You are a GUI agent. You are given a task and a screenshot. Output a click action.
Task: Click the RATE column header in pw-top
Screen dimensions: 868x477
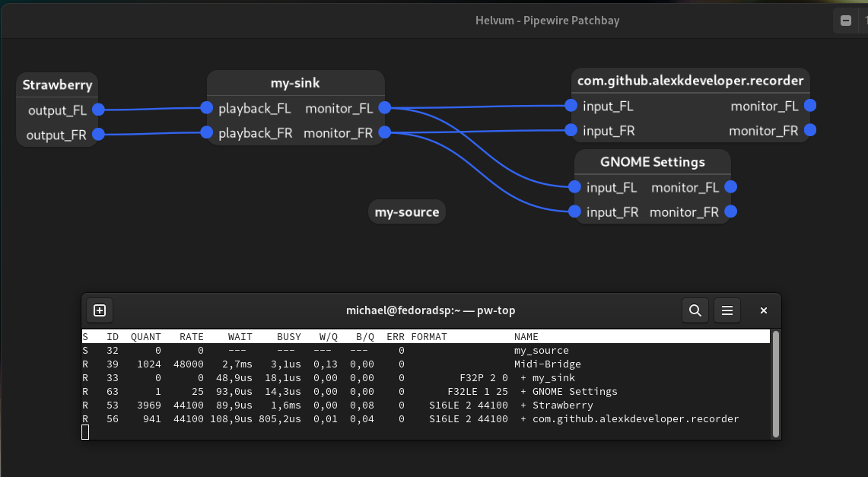(x=192, y=337)
